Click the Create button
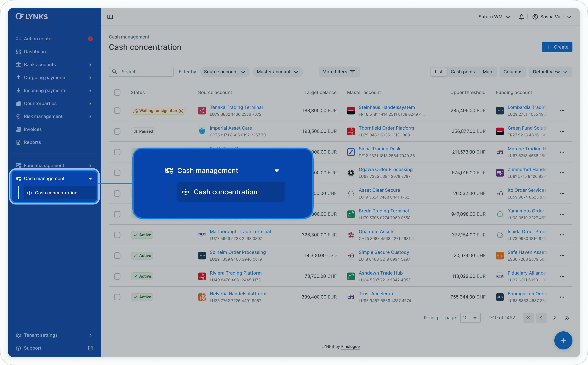Viewport: 588px width, 365px height. coord(557,47)
